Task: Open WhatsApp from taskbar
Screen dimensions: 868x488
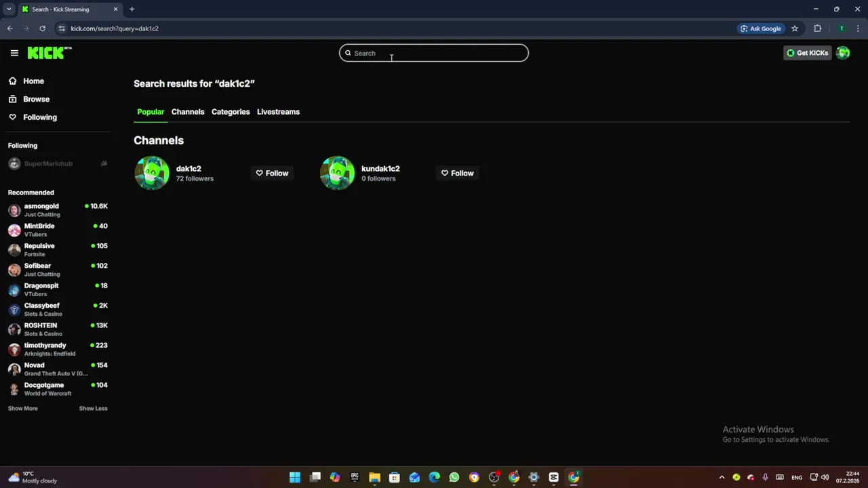Action: click(x=454, y=477)
